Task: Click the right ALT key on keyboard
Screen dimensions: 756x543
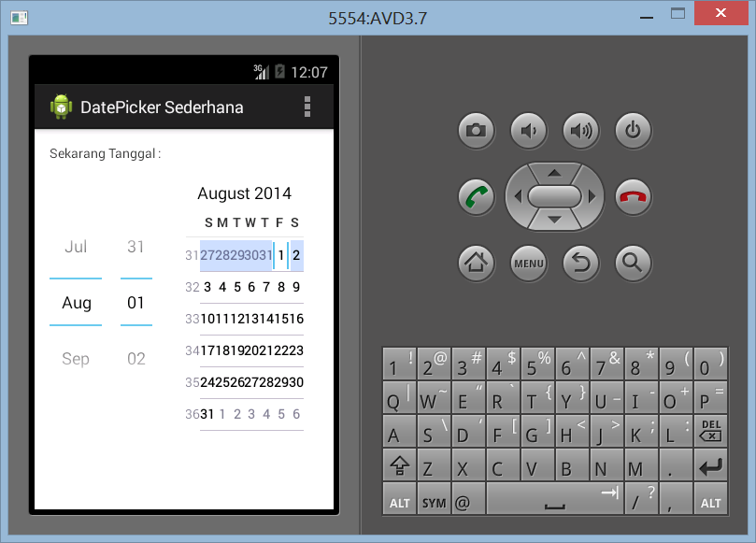Action: pos(711,499)
